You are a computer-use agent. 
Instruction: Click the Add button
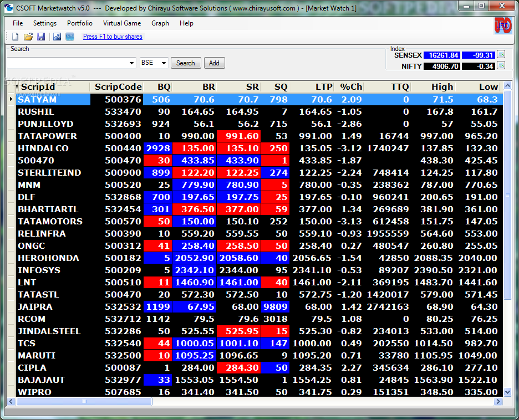(x=214, y=63)
